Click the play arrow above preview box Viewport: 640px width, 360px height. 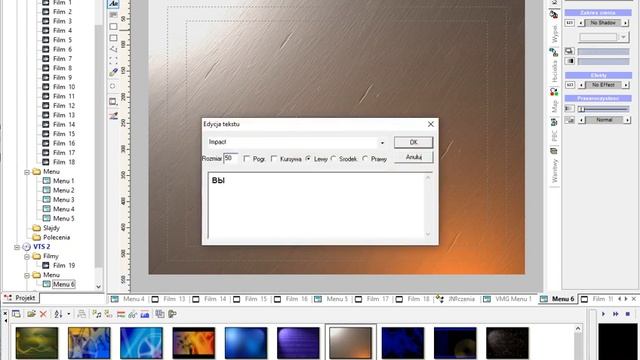pyautogui.click(x=603, y=314)
